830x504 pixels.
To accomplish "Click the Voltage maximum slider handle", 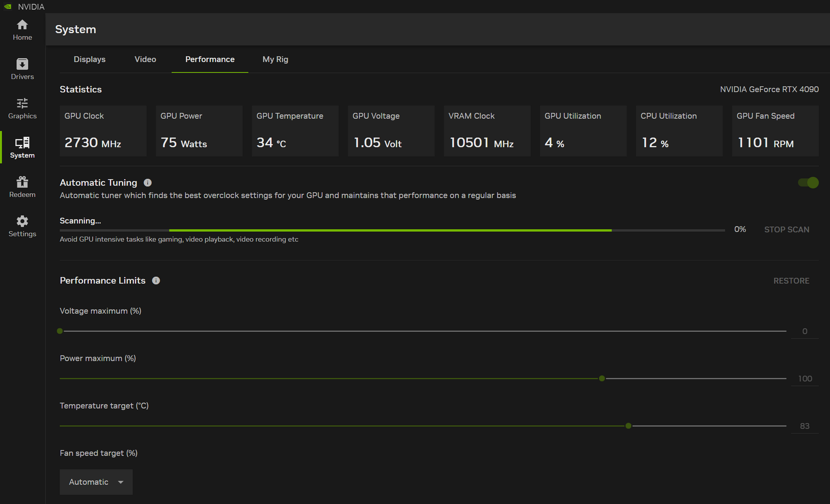I will (60, 331).
